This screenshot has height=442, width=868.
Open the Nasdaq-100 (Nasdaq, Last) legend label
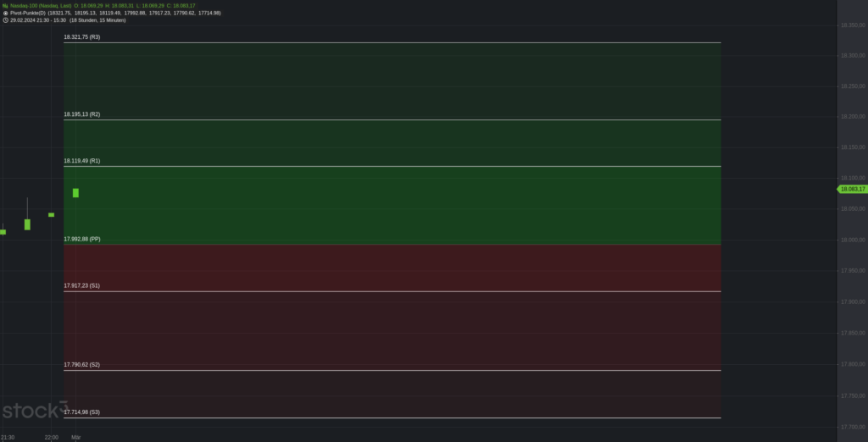point(41,6)
